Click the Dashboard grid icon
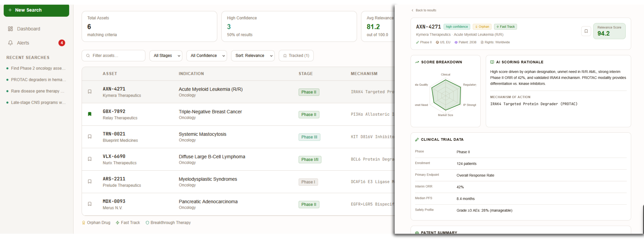Viewport: 644px width, 239px height. (10, 29)
